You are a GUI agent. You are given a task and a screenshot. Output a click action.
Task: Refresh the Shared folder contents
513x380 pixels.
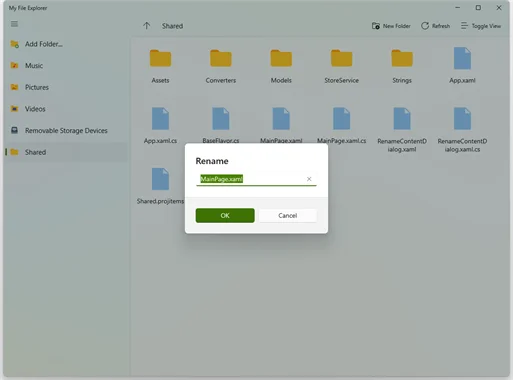tap(435, 26)
